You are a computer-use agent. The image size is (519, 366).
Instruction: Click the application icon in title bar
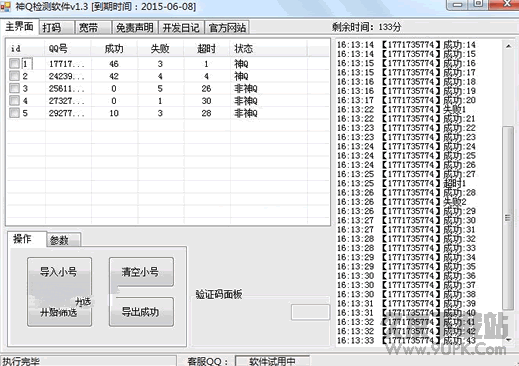(6, 6)
